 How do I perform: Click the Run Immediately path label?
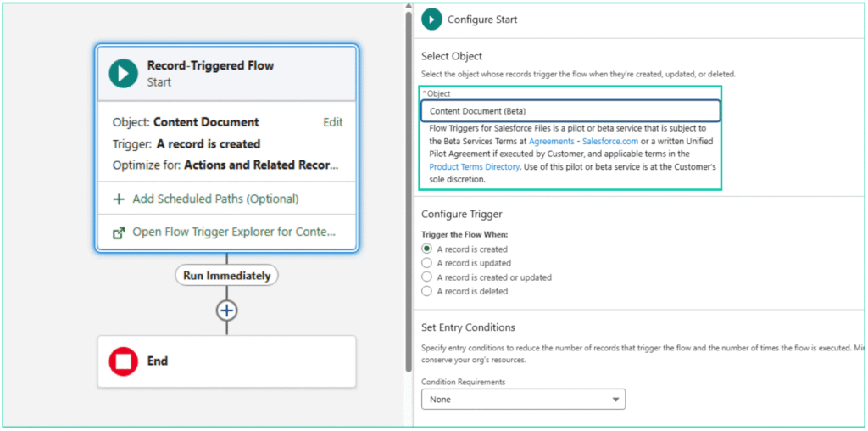tap(226, 276)
